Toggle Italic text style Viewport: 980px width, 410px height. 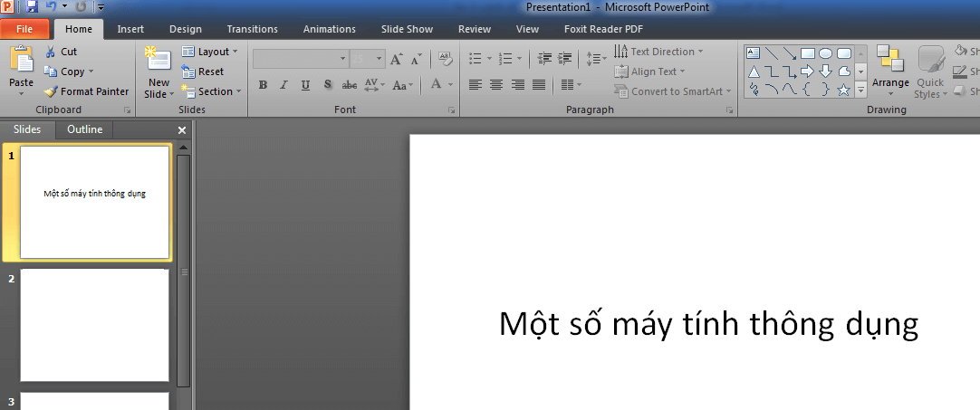click(283, 85)
